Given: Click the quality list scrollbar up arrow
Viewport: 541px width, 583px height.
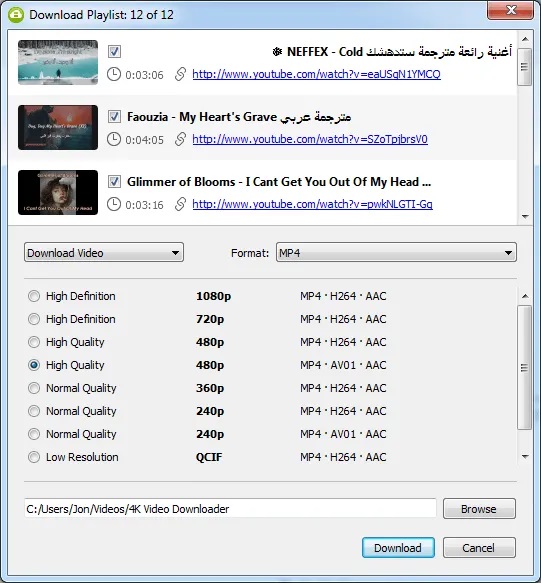Looking at the screenshot, I should 525,296.
